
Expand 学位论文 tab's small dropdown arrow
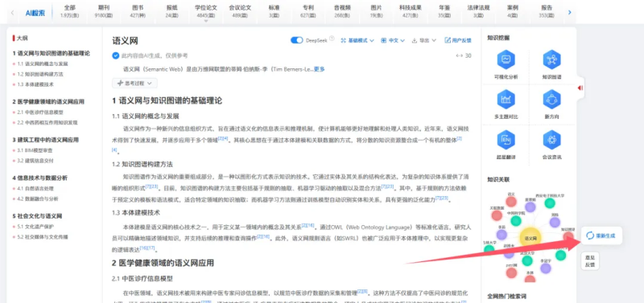tap(206, 21)
